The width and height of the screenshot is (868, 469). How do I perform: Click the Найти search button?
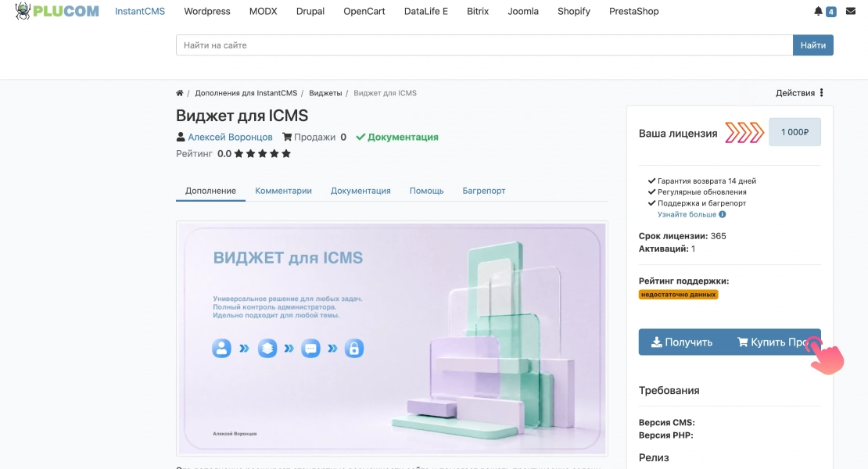[x=812, y=45]
